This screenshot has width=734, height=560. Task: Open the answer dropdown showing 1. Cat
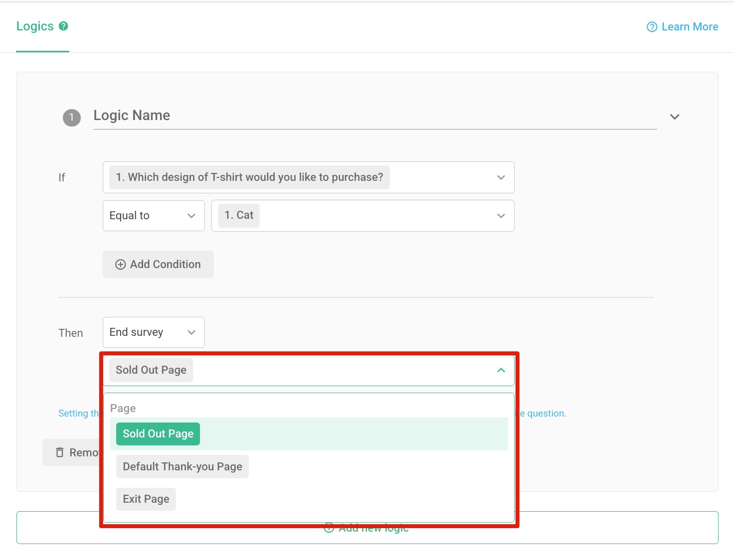363,215
